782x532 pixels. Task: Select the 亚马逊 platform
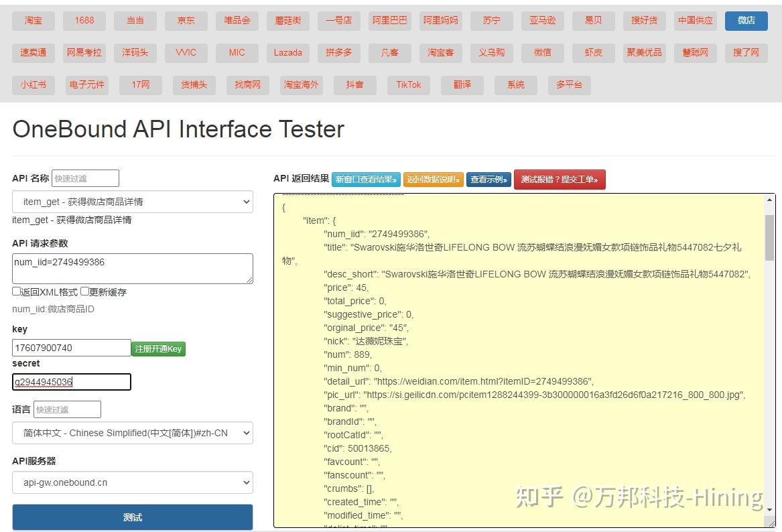click(x=542, y=21)
